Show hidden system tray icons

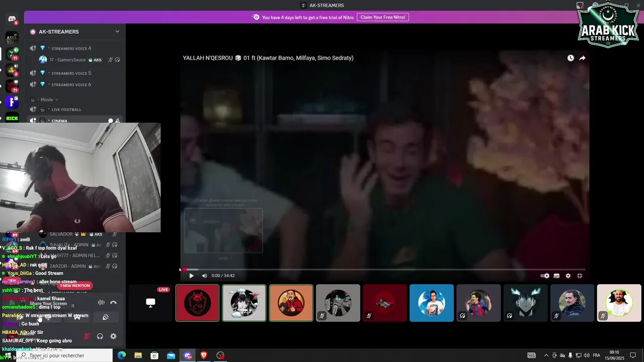546,355
